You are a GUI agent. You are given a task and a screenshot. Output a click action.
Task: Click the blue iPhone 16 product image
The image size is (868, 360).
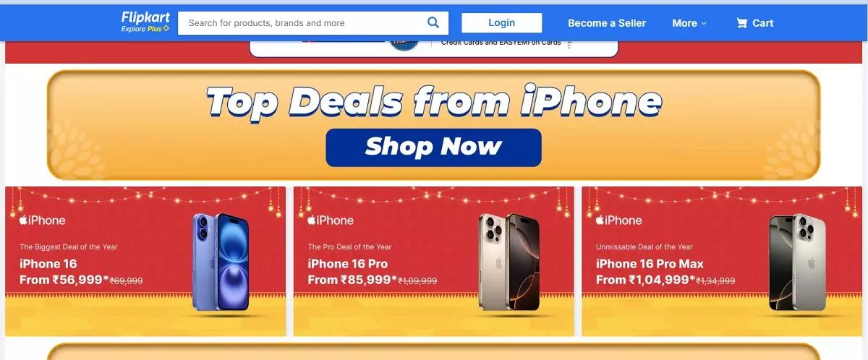coord(221,262)
